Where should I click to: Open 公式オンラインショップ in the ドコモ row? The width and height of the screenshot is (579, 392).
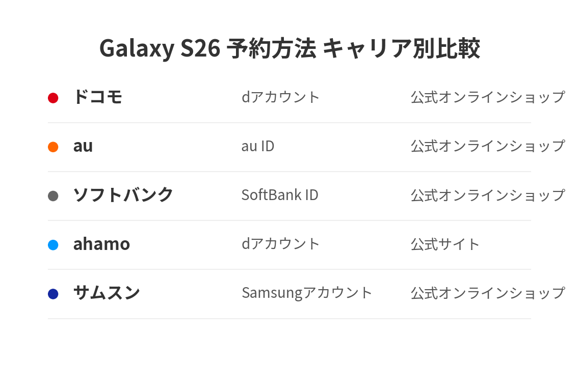(x=488, y=97)
